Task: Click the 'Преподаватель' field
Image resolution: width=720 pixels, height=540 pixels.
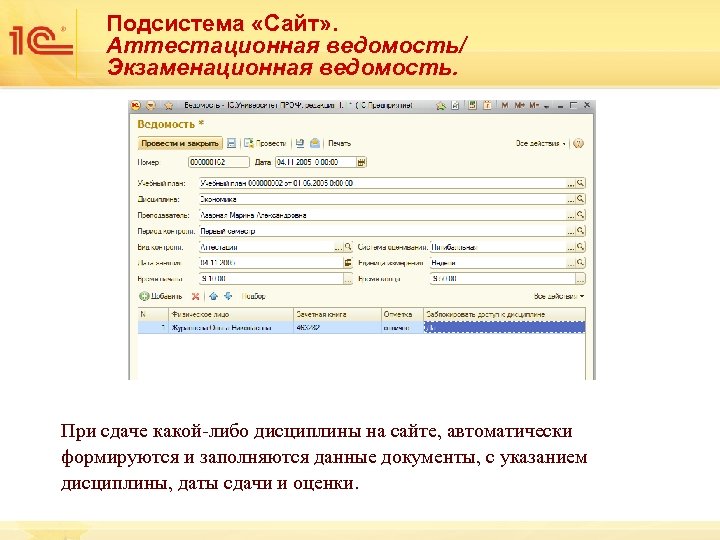Action: (x=382, y=215)
